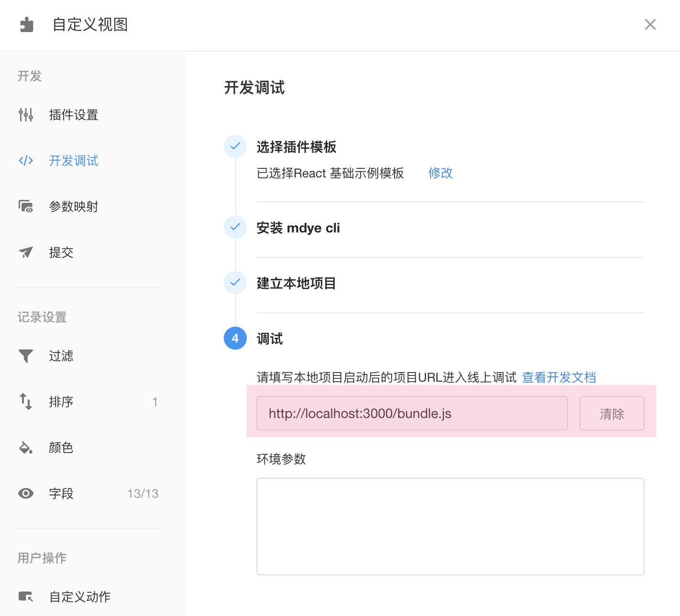Image resolution: width=680 pixels, height=616 pixels.
Task: Expand the 选择插件模板 step
Action: (296, 147)
